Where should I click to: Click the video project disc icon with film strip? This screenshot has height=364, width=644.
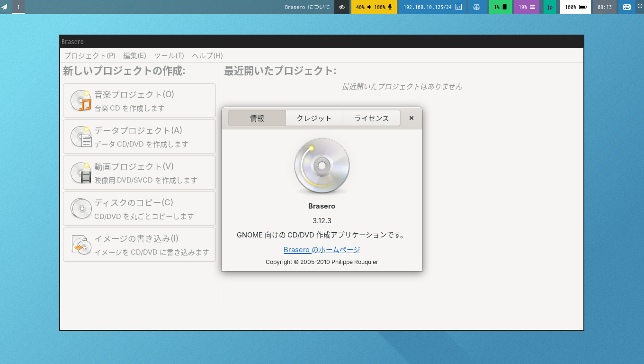[x=80, y=173]
